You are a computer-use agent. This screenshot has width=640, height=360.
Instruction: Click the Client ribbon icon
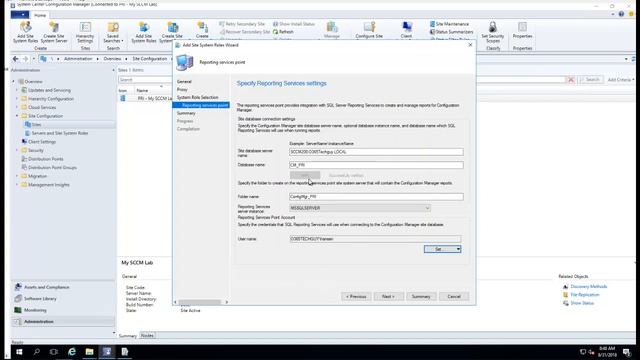pos(407,31)
